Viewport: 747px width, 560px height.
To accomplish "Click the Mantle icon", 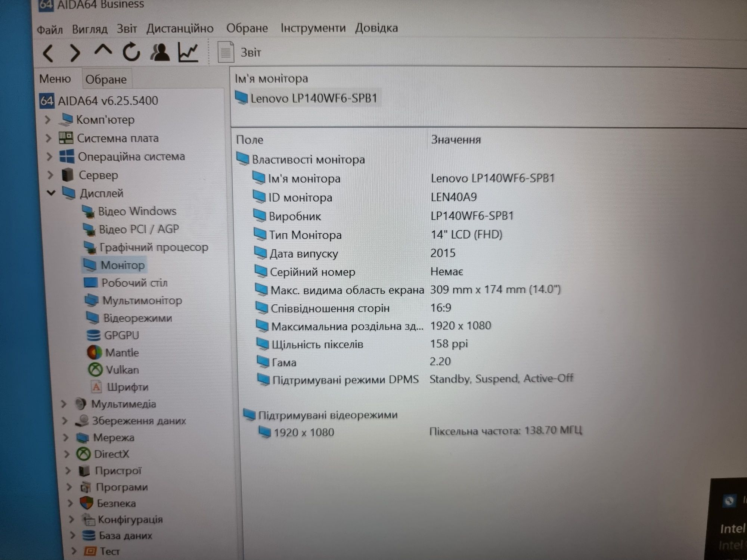I will (94, 352).
